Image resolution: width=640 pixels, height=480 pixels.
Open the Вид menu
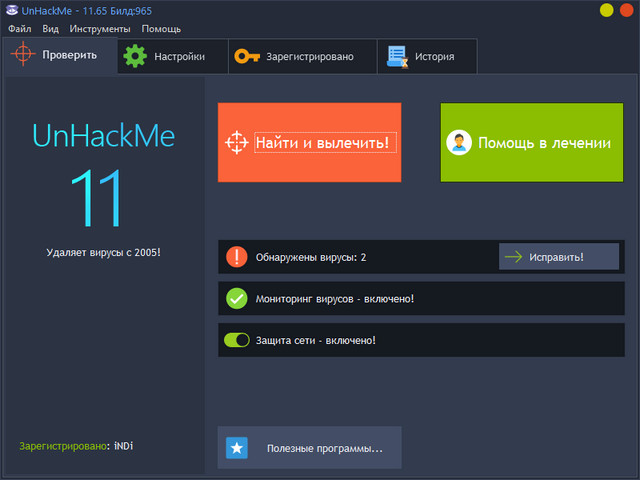tap(51, 29)
